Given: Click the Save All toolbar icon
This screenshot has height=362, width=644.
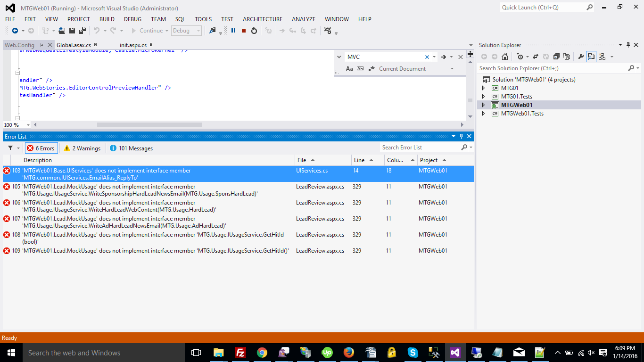Looking at the screenshot, I should 82,31.
